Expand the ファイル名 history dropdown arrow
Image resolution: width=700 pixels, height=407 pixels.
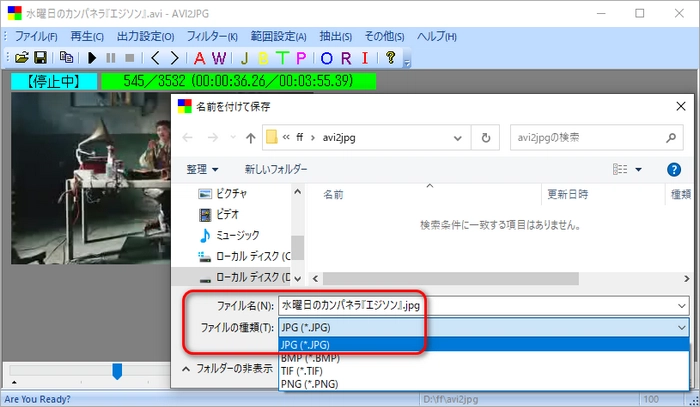682,306
